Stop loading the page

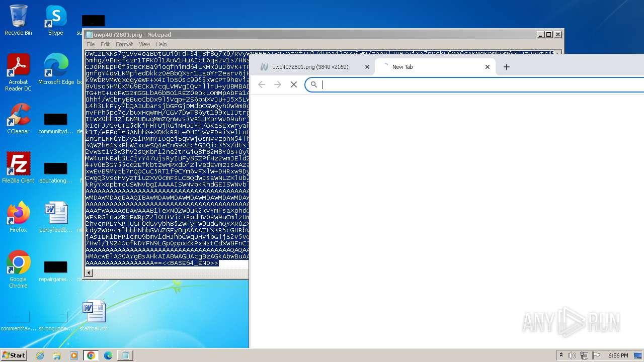click(294, 84)
